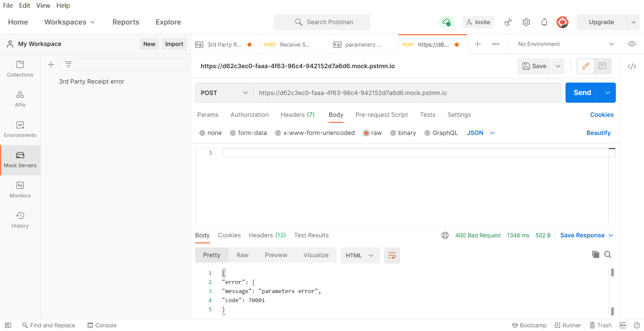The image size is (644, 331).
Task: Open the Environments sidebar panel
Action: (x=20, y=130)
